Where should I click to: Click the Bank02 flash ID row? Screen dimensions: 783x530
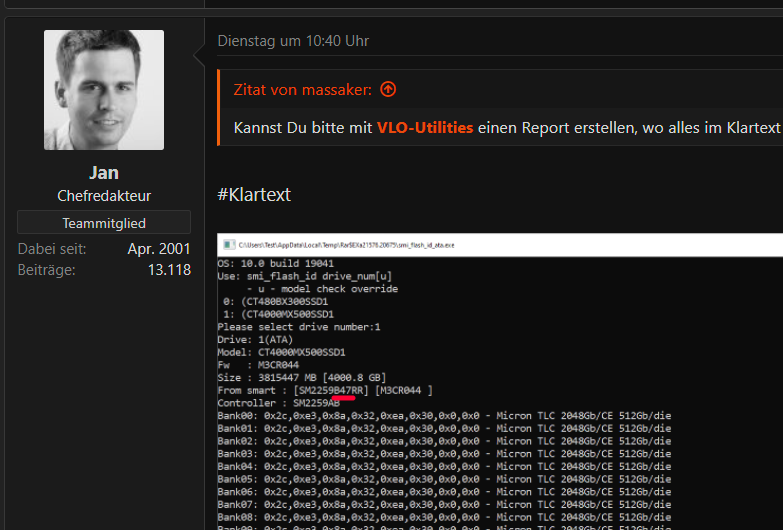pos(444,442)
